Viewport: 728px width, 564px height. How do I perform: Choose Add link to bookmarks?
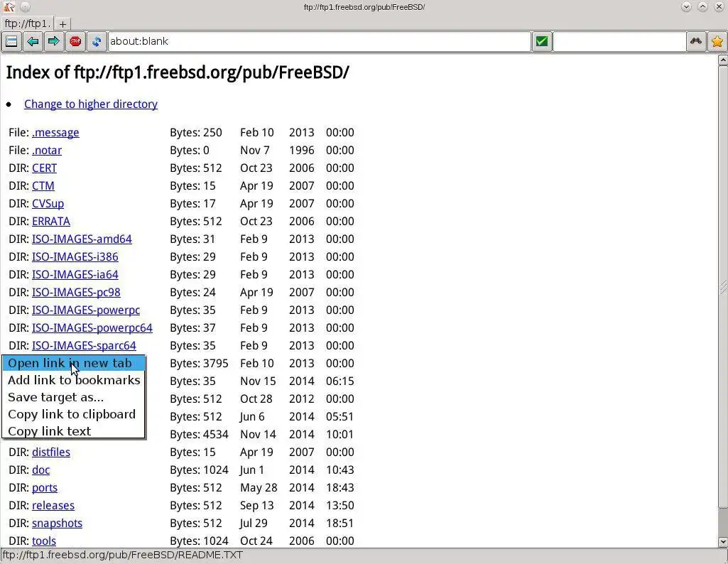pos(74,380)
